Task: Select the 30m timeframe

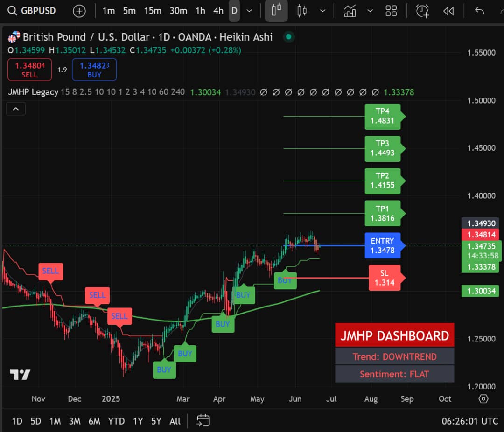Action: pos(178,11)
